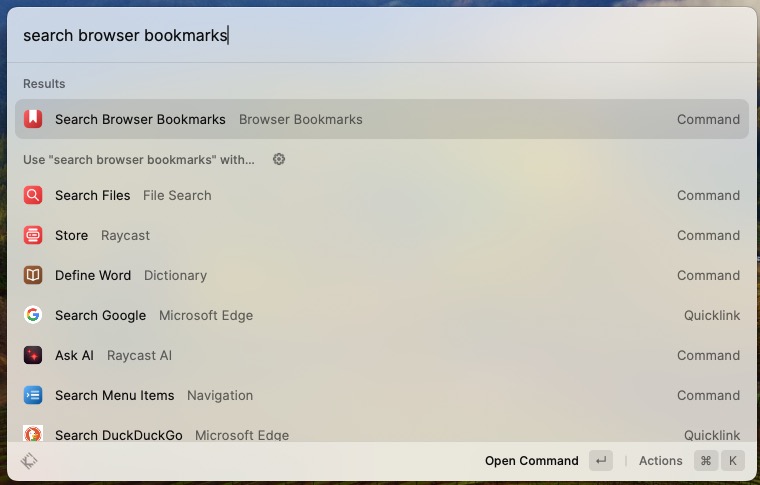
Task: Click Command label on Store row
Action: 708,235
